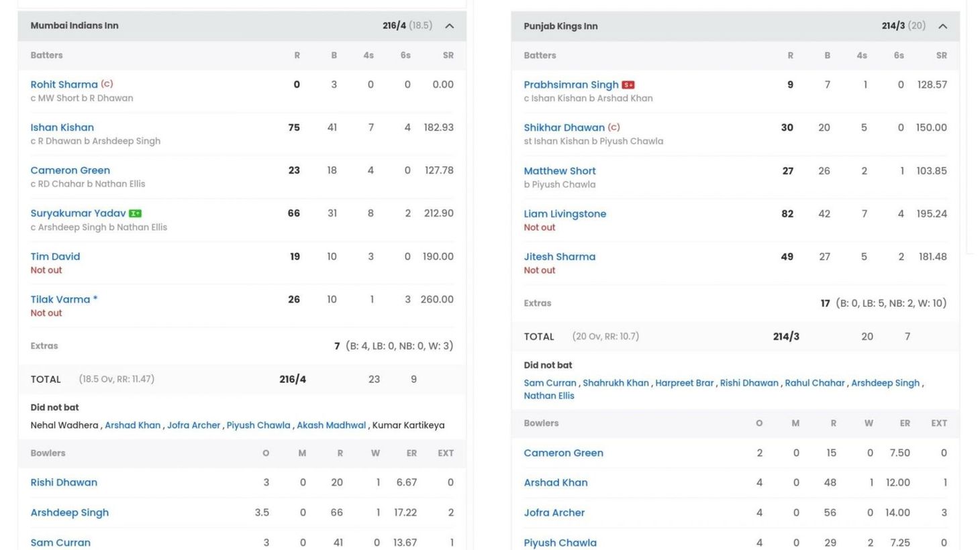
Task: Collapse the Mumbai Indians innings panel
Action: [x=450, y=25]
